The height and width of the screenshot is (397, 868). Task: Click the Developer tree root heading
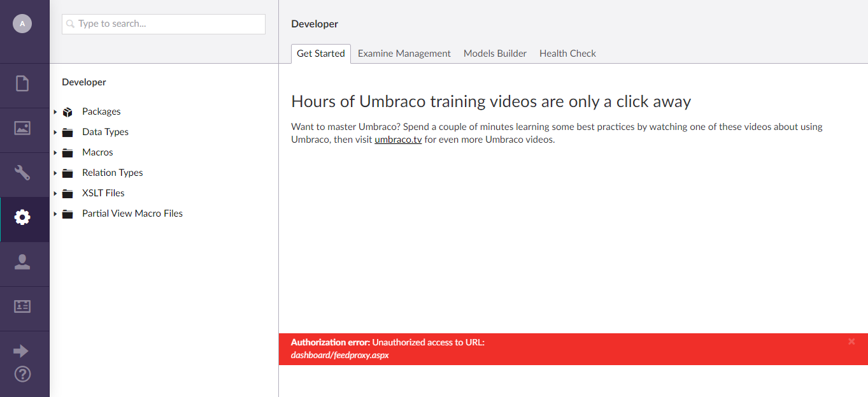(84, 82)
